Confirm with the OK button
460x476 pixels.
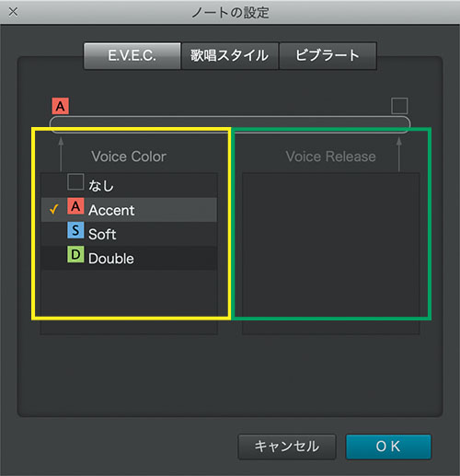388,447
